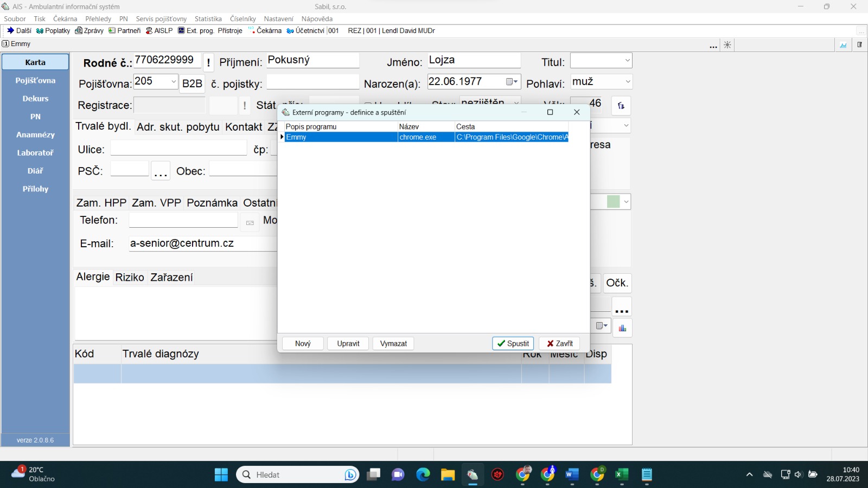
Task: Switch to the Riziko tab
Action: (x=130, y=278)
